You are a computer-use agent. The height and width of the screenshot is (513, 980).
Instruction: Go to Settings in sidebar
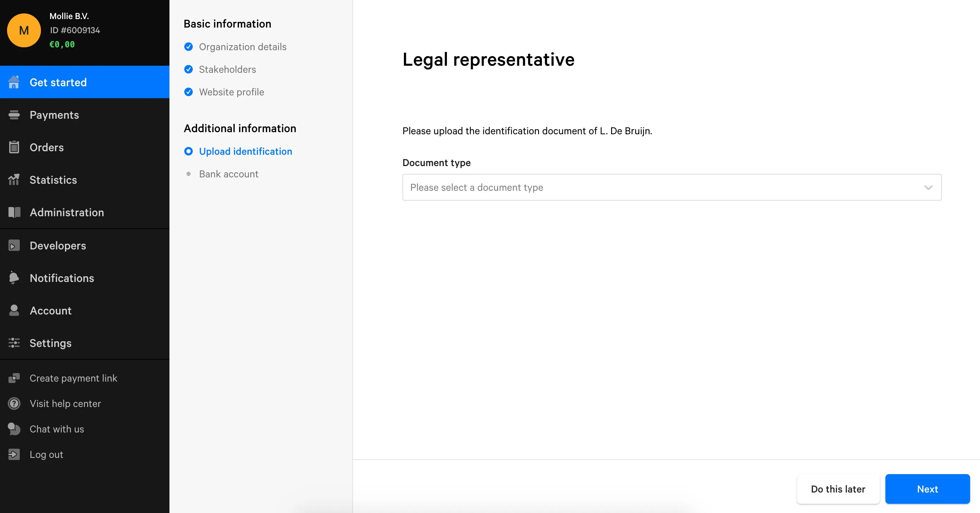[x=84, y=343]
